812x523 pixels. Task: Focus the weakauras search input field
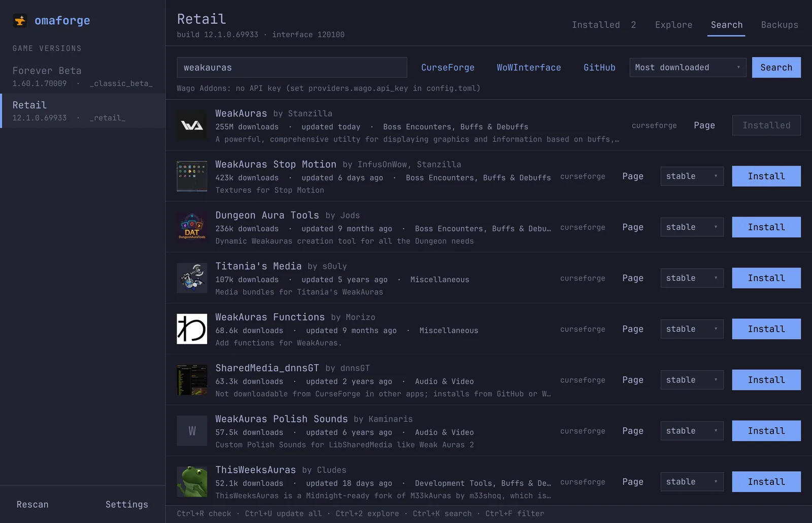[292, 67]
